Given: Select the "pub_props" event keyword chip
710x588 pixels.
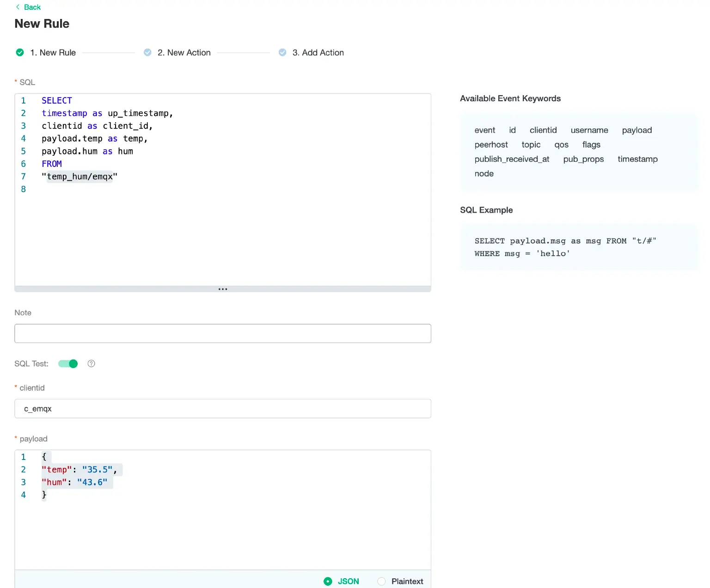Looking at the screenshot, I should [x=583, y=159].
